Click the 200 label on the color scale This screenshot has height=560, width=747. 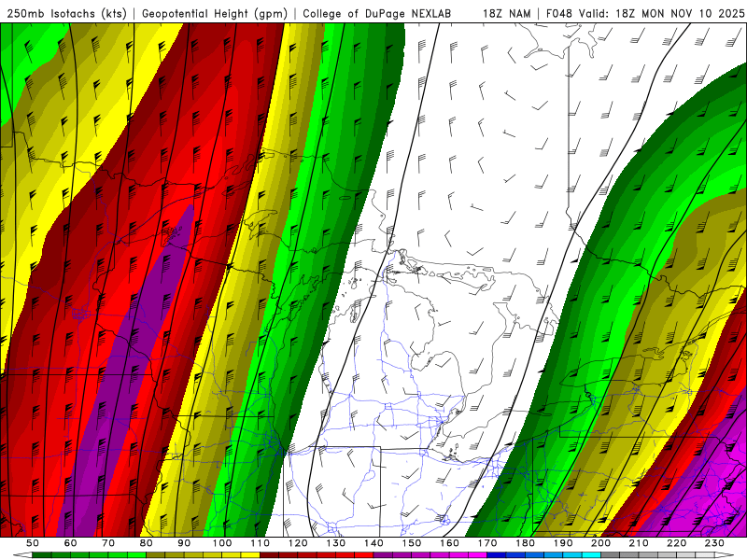(x=600, y=543)
